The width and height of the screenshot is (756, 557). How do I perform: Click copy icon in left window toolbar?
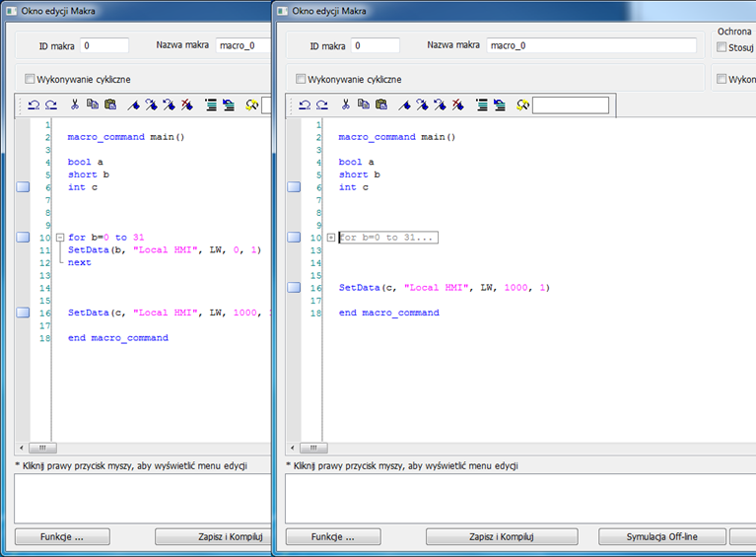point(92,104)
